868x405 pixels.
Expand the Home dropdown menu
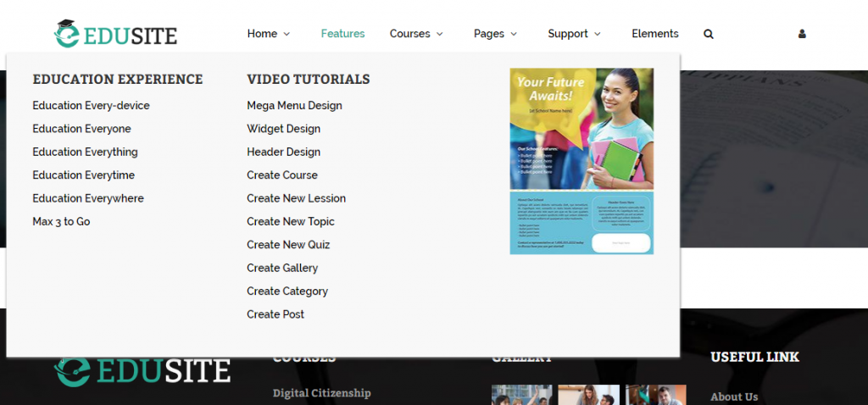(268, 34)
